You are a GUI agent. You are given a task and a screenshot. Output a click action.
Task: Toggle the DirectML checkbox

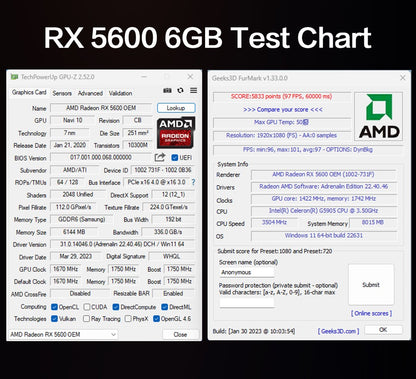click(x=164, y=307)
